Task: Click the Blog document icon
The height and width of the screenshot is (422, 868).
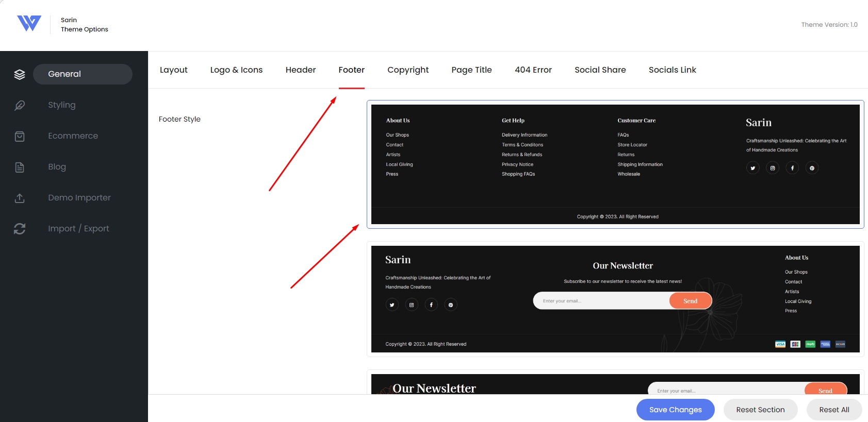Action: (20, 167)
